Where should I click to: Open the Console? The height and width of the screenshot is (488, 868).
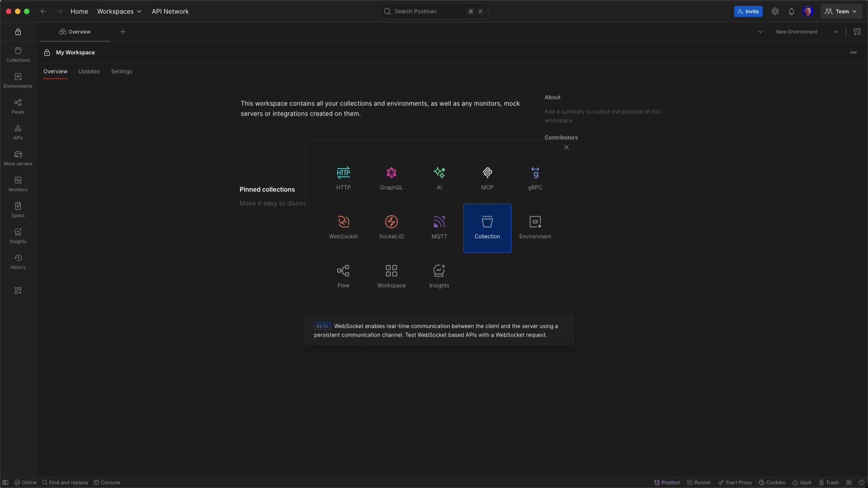(x=107, y=482)
